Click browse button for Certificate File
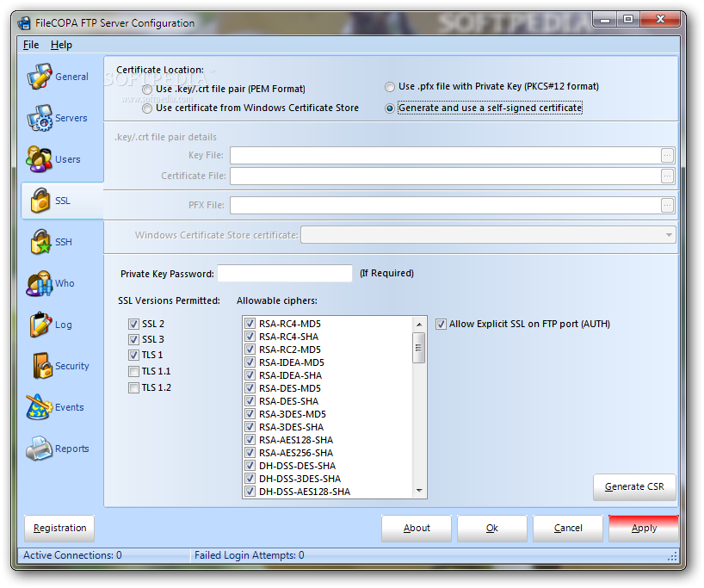 [667, 176]
